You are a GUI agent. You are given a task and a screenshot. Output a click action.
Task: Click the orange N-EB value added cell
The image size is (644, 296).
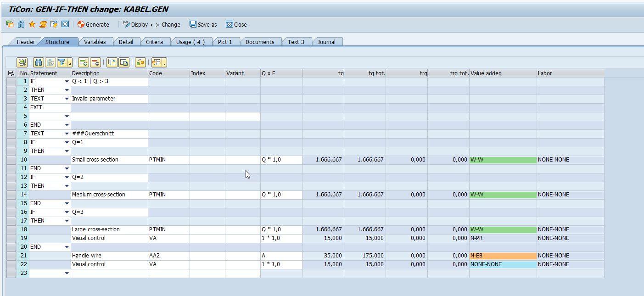coord(503,256)
